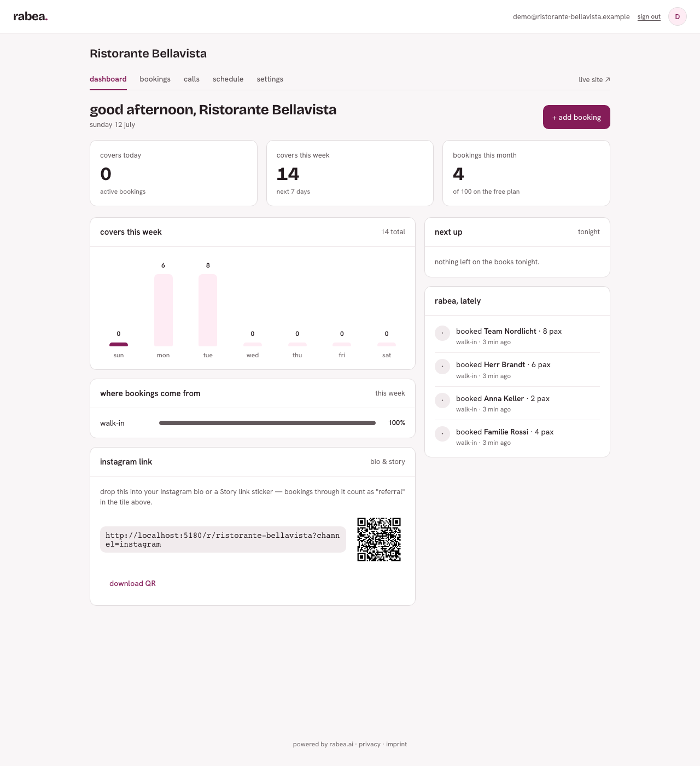700x766 pixels.
Task: Click the booked Anna Keller entry
Action: 517,403
